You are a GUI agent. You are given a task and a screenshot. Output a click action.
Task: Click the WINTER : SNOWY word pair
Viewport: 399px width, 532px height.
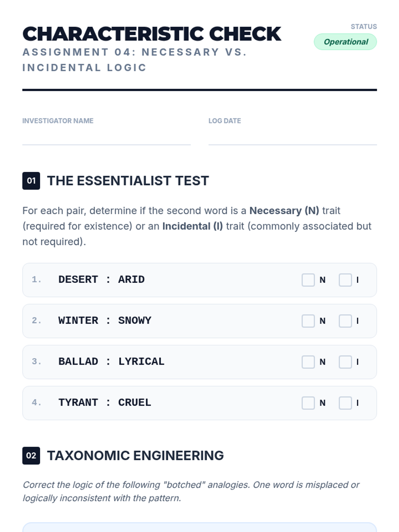coord(105,321)
